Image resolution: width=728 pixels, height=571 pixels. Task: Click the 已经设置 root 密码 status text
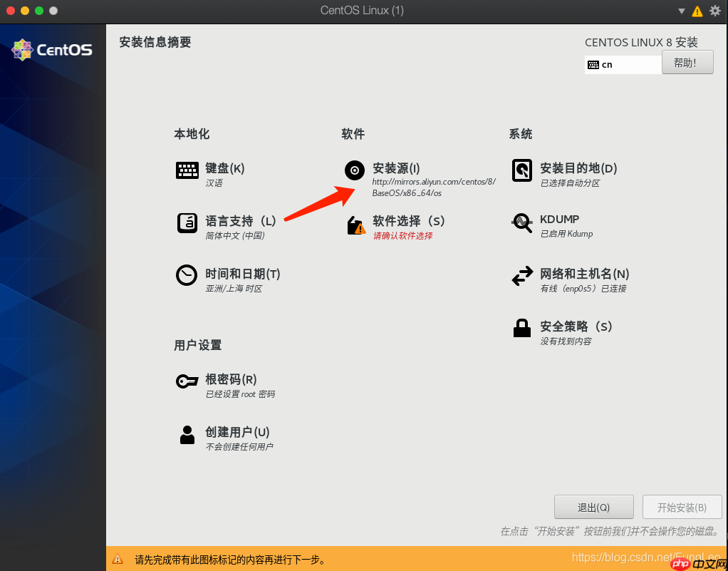point(240,394)
